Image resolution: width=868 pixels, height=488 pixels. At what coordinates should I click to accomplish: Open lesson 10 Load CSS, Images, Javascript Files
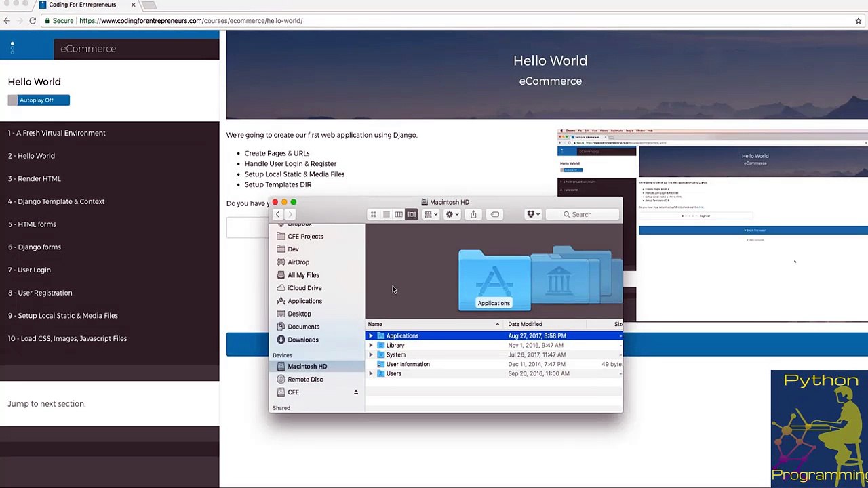click(67, 338)
